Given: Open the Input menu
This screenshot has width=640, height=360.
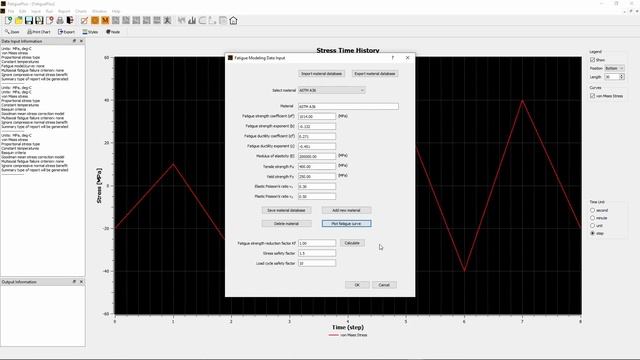Looking at the screenshot, I should [x=36, y=11].
